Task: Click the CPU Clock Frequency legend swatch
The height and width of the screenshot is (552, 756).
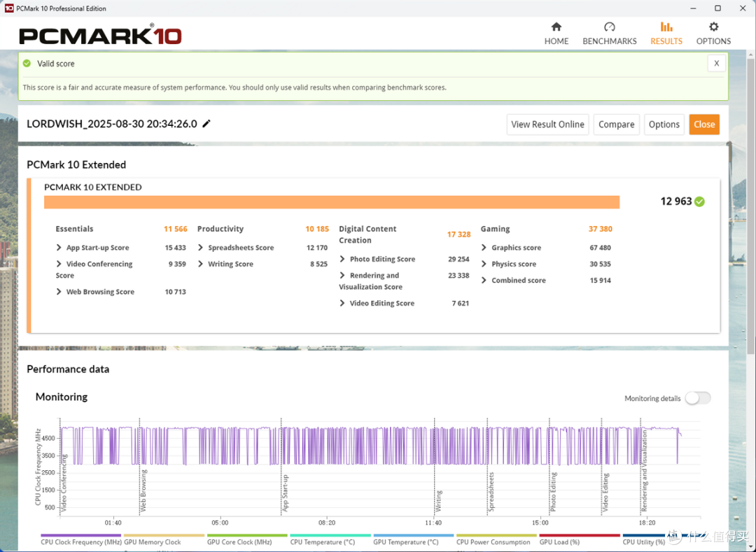Action: tap(81, 535)
